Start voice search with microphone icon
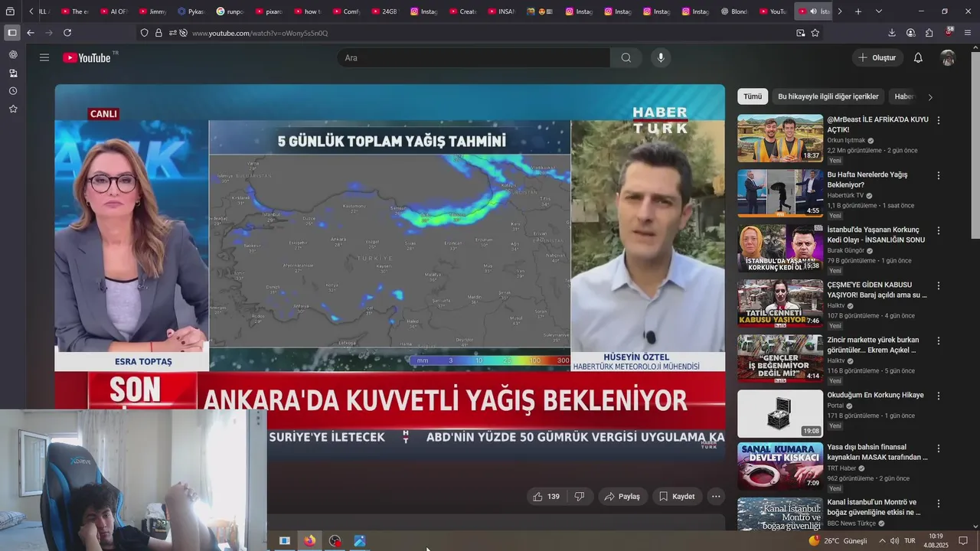The width and height of the screenshot is (980, 551). click(661, 57)
